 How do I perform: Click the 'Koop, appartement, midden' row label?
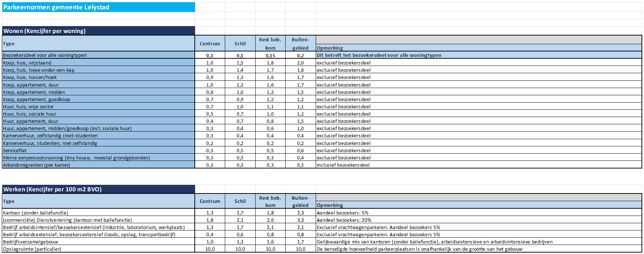pos(98,92)
